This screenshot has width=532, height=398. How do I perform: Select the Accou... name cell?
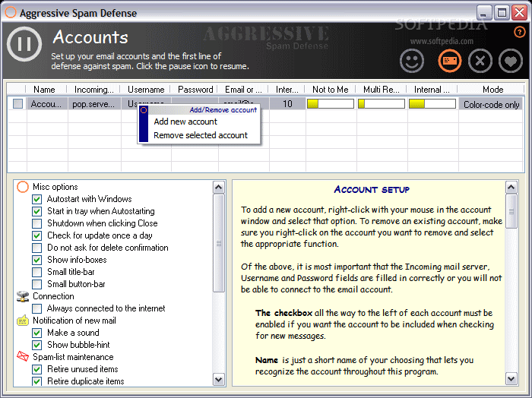click(47, 104)
